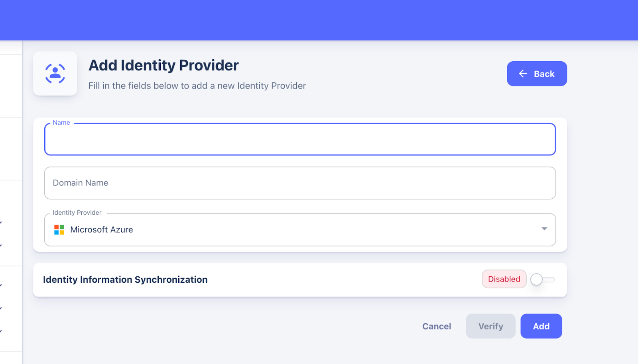This screenshot has height=364, width=638.
Task: Click the Disabled status badge
Action: click(503, 279)
